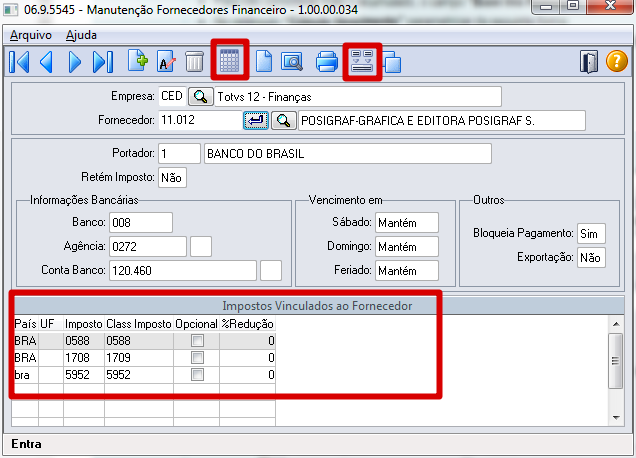This screenshot has height=458, width=636.
Task: Edit the current record
Action: point(166,62)
